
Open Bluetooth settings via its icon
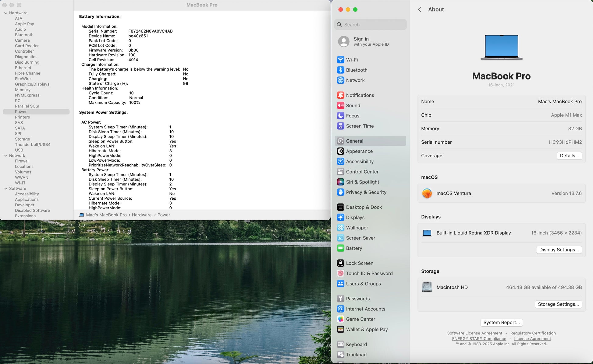(x=340, y=70)
